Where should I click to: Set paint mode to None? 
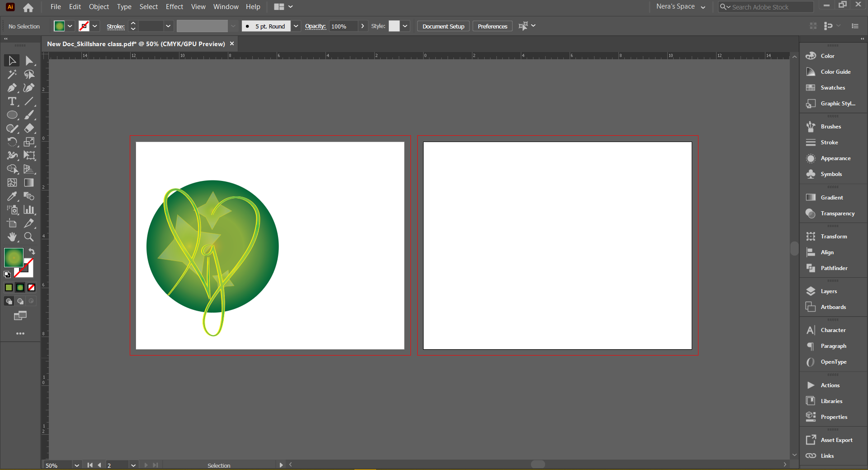31,288
